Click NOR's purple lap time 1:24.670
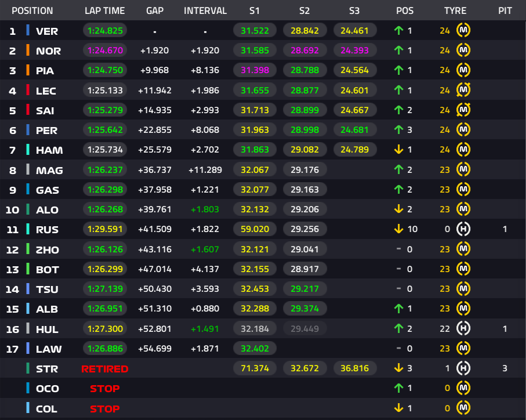 [x=105, y=50]
